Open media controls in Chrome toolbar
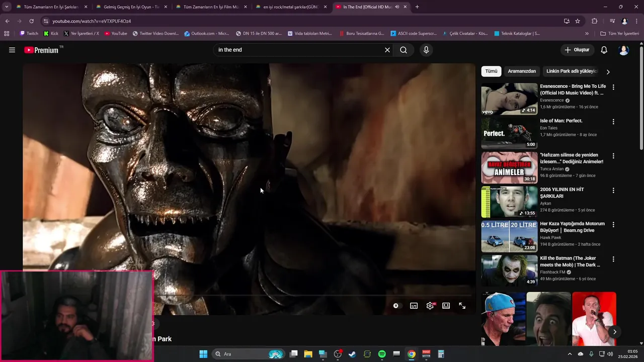The width and height of the screenshot is (644, 362). click(612, 21)
